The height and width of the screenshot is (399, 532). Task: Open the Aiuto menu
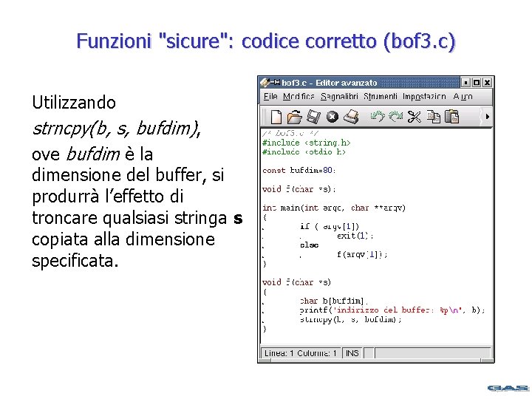pos(463,96)
